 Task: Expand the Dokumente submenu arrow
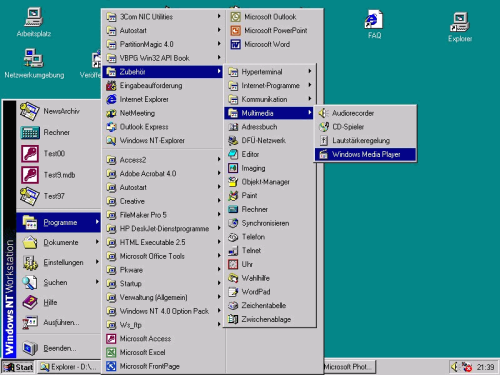(x=97, y=242)
